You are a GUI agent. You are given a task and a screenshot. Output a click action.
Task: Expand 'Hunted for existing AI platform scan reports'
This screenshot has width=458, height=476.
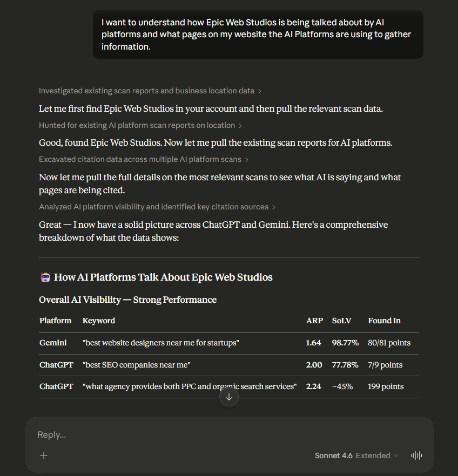pyautogui.click(x=137, y=125)
